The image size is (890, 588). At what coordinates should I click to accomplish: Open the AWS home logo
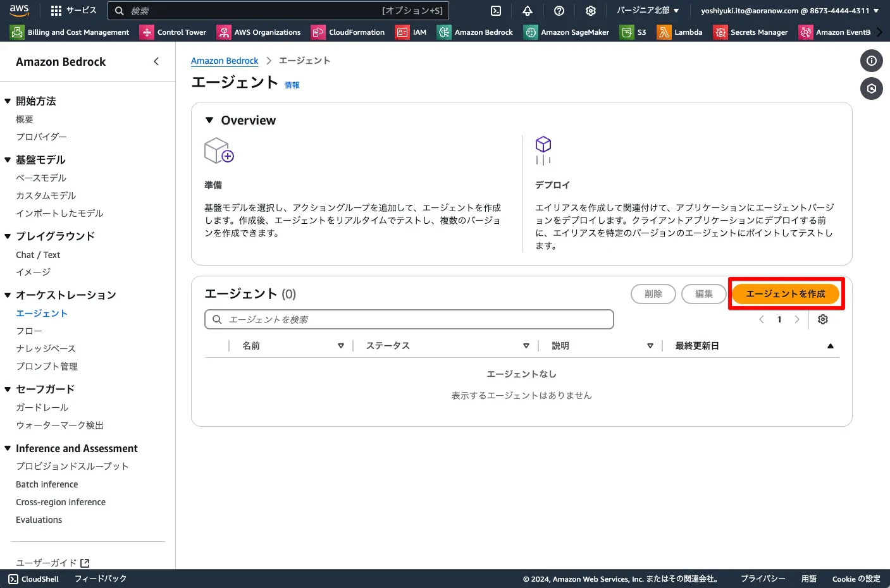[x=19, y=11]
